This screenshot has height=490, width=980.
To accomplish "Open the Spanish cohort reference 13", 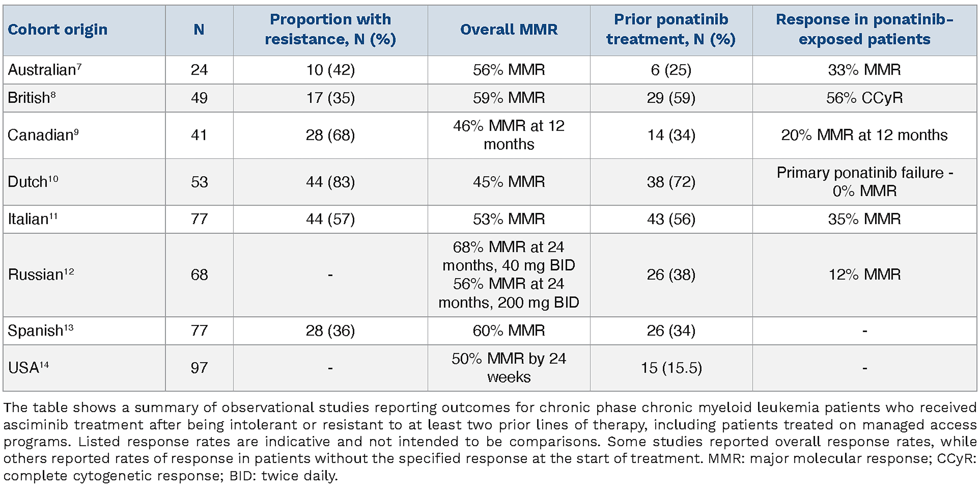I will click(68, 327).
